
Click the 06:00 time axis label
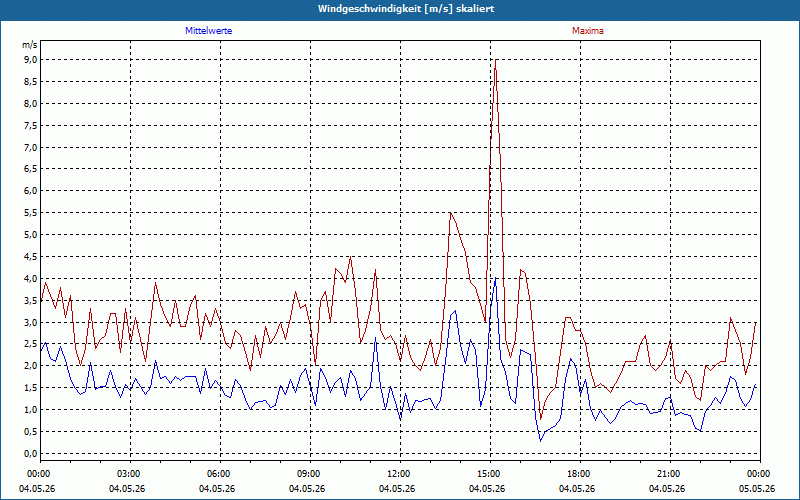[220, 474]
